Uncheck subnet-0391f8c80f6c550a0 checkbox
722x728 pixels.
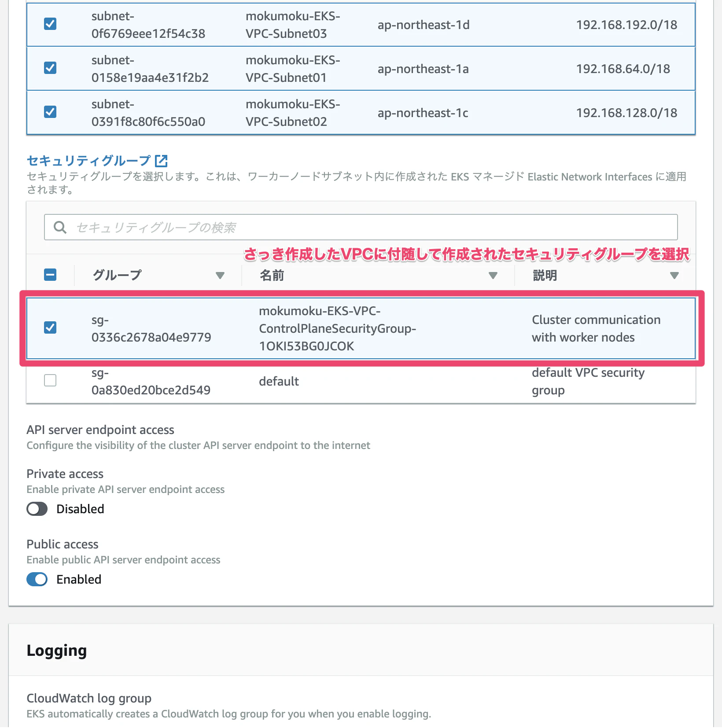(50, 112)
